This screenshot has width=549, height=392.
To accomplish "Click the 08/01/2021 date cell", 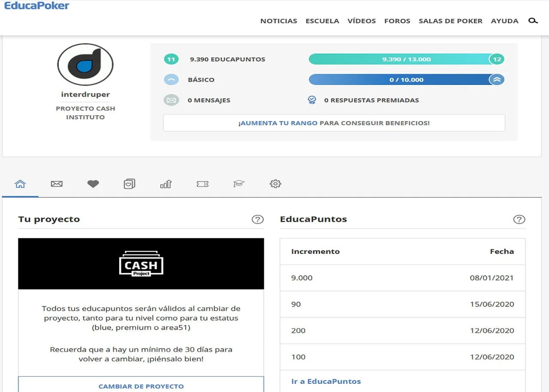I will tap(492, 278).
